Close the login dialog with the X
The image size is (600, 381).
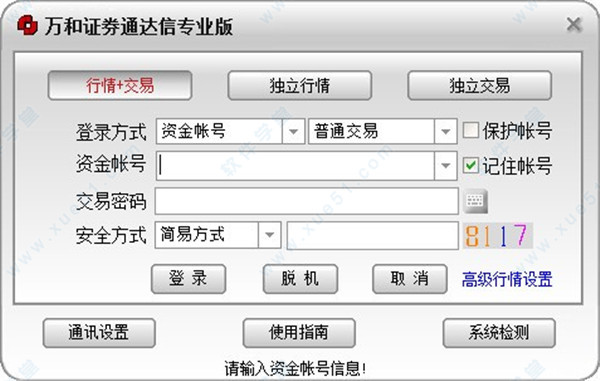[574, 25]
